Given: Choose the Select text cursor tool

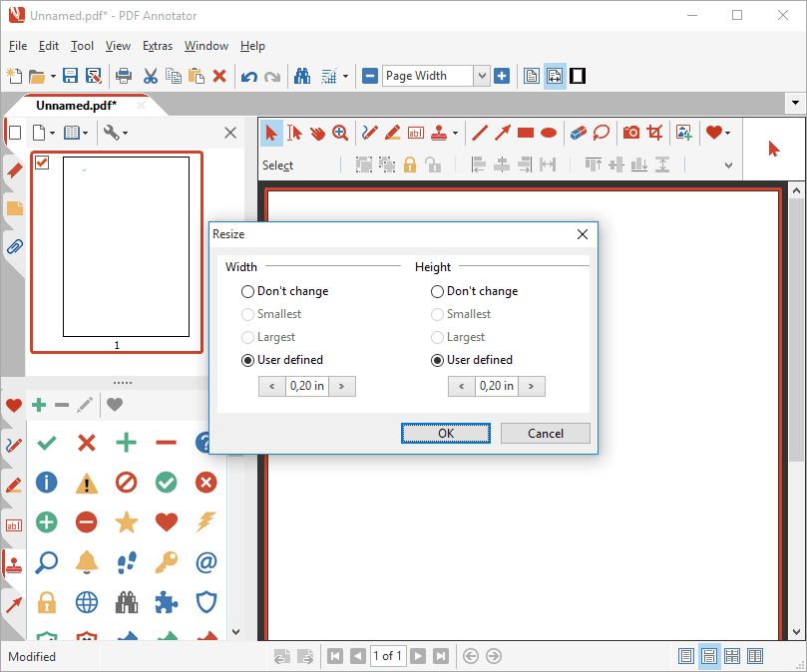Looking at the screenshot, I should point(294,133).
